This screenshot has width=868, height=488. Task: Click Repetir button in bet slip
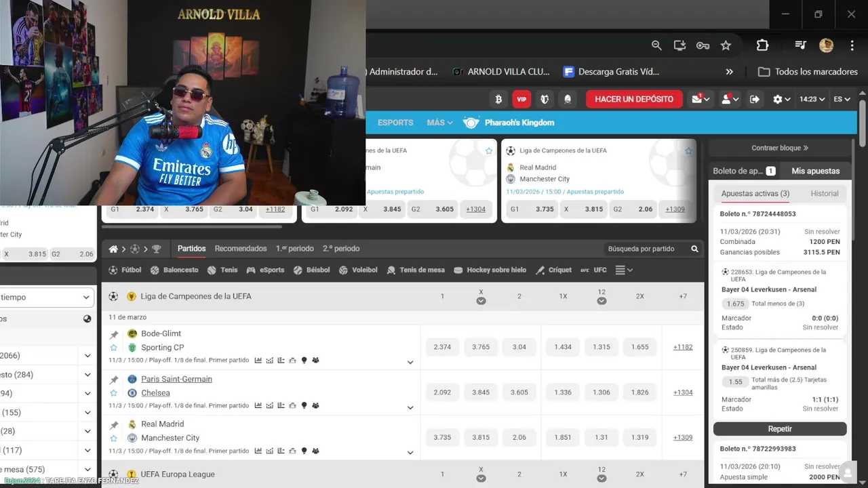pyautogui.click(x=780, y=429)
